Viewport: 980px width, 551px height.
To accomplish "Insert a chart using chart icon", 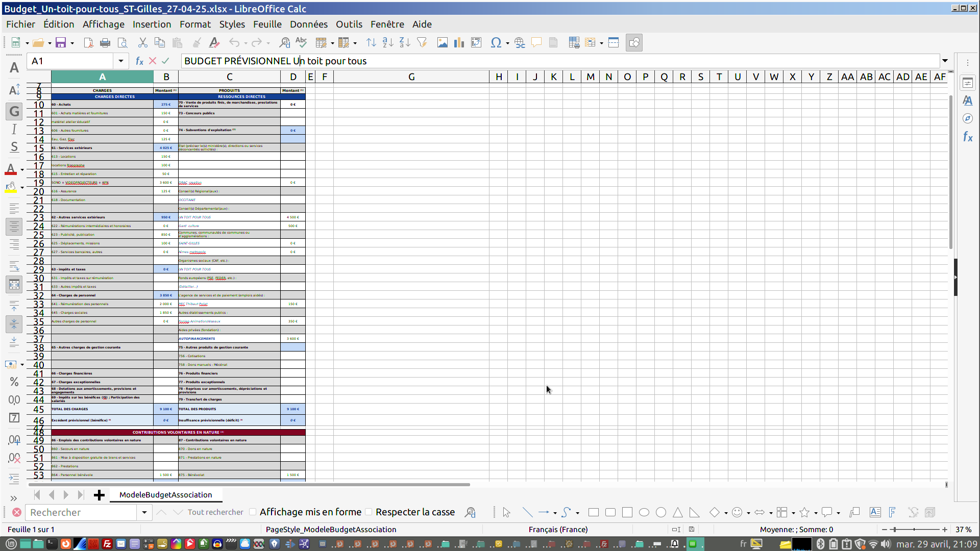I will [x=459, y=43].
